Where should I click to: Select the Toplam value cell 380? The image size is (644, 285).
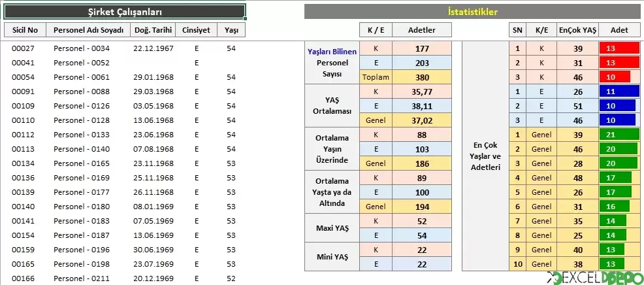click(x=422, y=77)
